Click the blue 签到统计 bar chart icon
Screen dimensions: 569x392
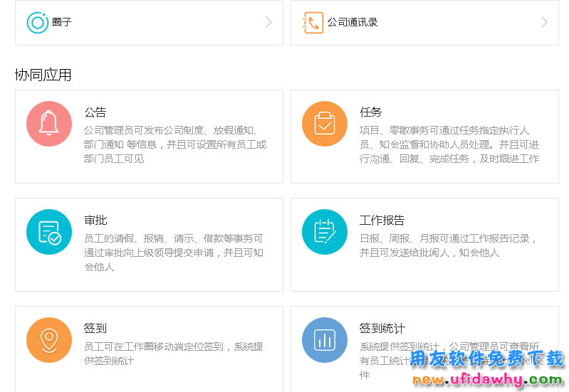(325, 340)
